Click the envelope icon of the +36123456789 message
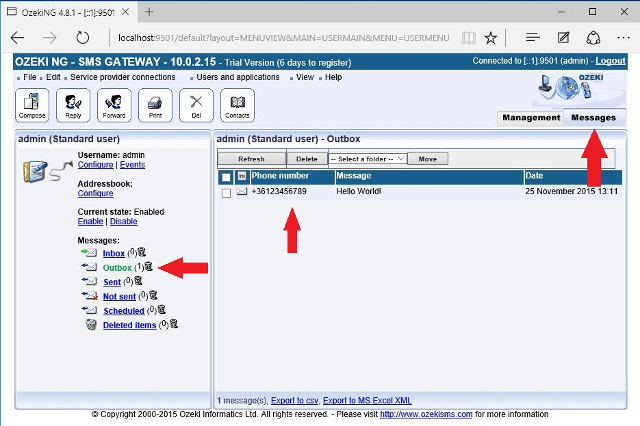 (x=242, y=191)
